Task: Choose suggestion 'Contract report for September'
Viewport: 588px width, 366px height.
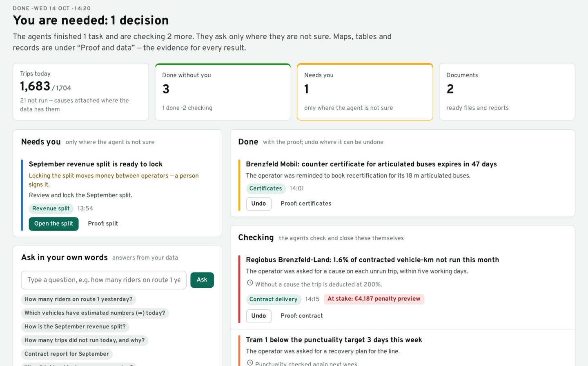Action: click(x=67, y=354)
